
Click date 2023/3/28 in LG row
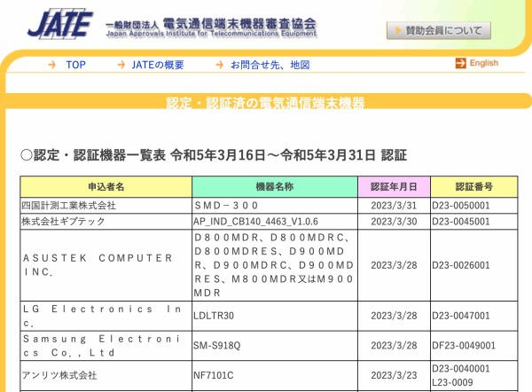(394, 316)
